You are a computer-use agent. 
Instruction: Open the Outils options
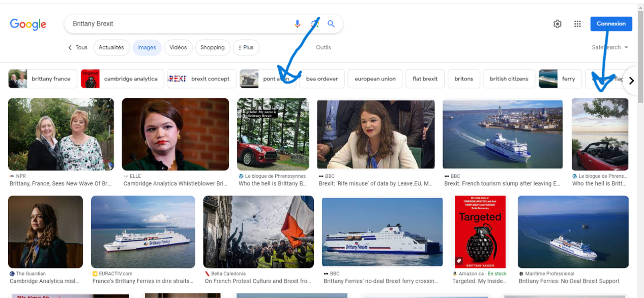point(323,47)
